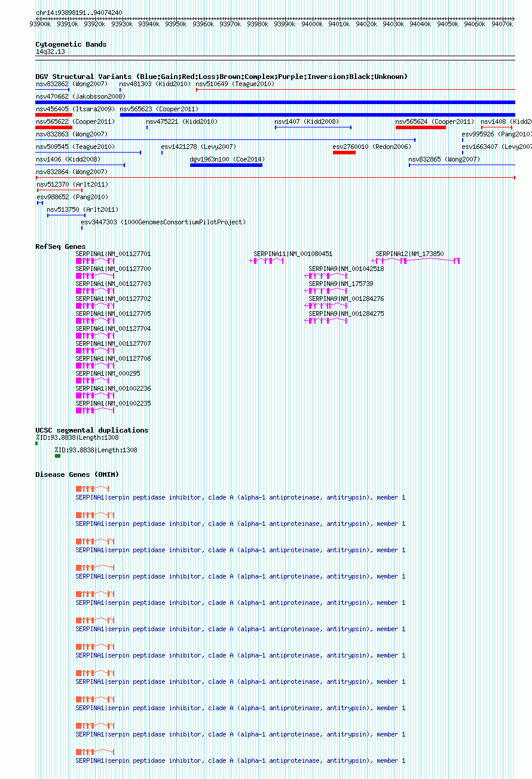532x779 pixels.
Task: Click the SERPINA1|NM_001127702 transcript label
Action: pos(113,299)
